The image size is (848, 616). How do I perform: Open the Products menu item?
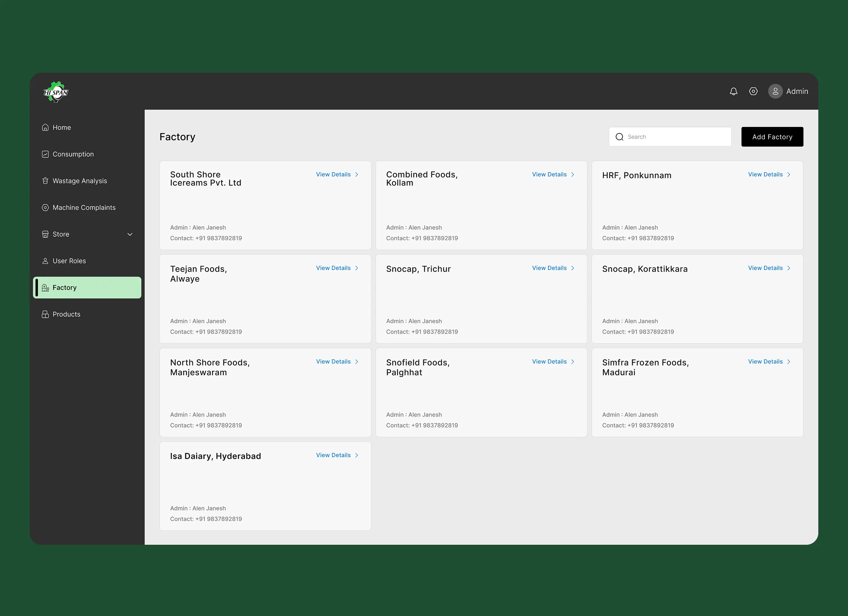[x=66, y=314]
